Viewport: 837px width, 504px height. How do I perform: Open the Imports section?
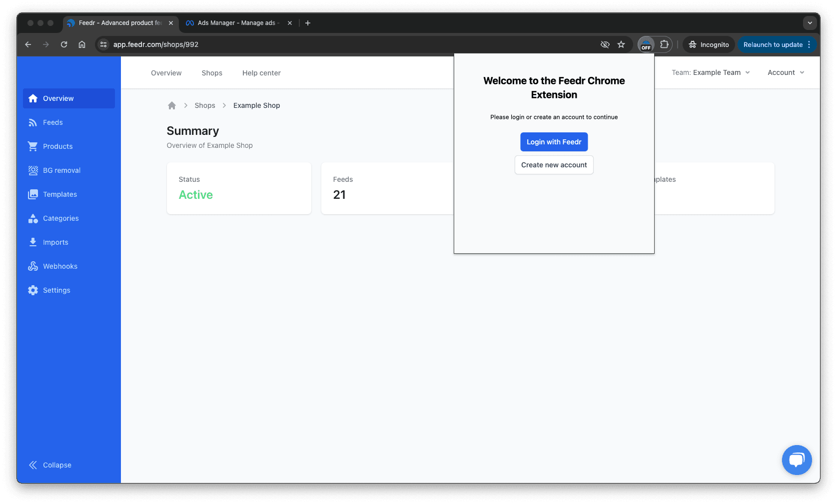click(x=55, y=242)
